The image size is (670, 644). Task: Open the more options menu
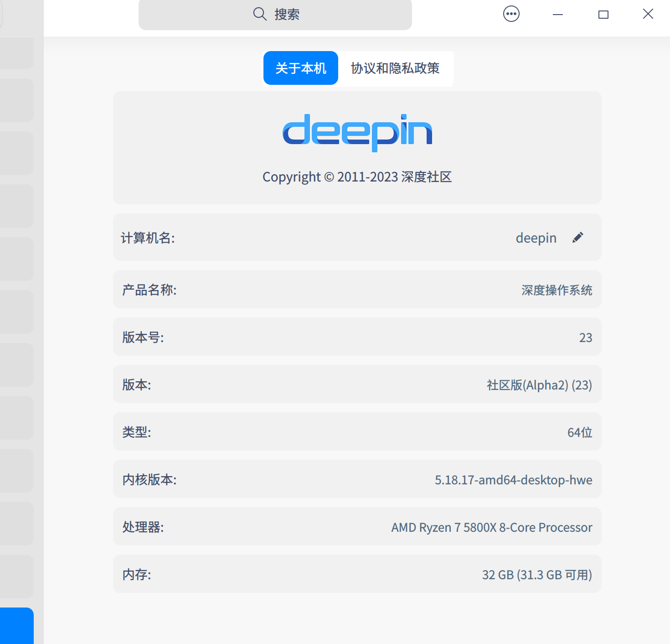click(x=511, y=14)
